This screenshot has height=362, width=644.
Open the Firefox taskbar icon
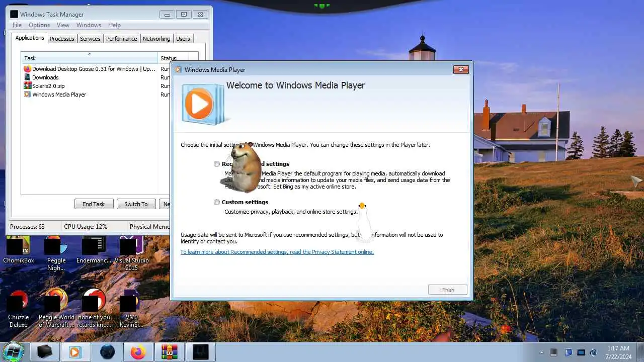tap(138, 352)
